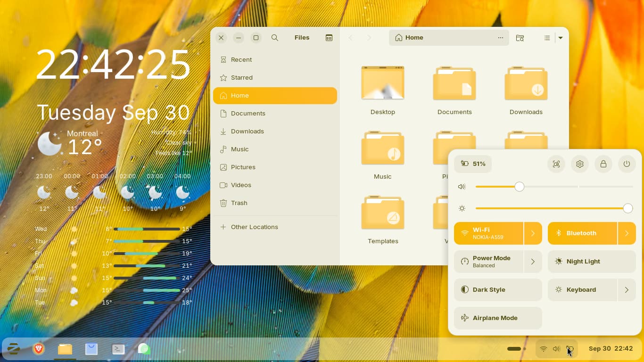The width and height of the screenshot is (644, 362).
Task: Click the power off icon
Action: pos(627,164)
